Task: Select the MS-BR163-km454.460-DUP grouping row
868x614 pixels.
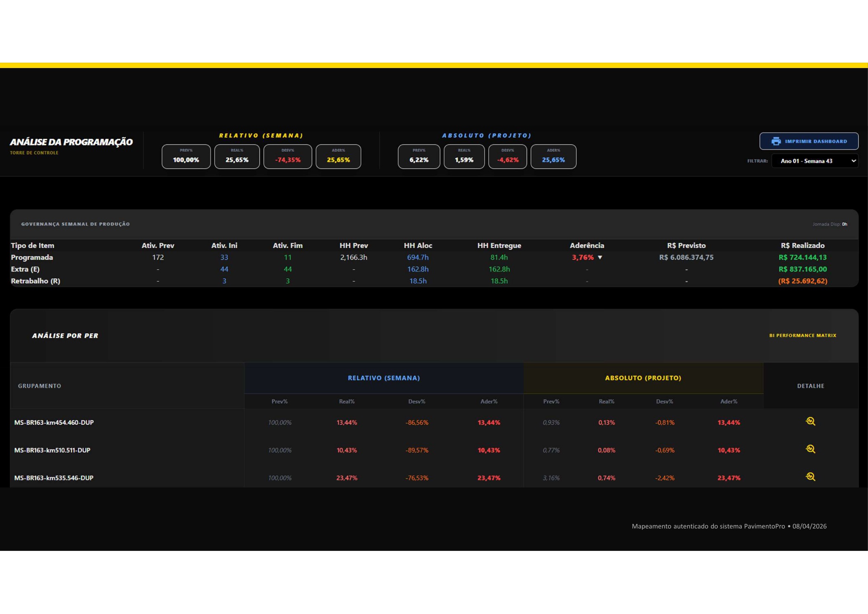Action: point(434,422)
